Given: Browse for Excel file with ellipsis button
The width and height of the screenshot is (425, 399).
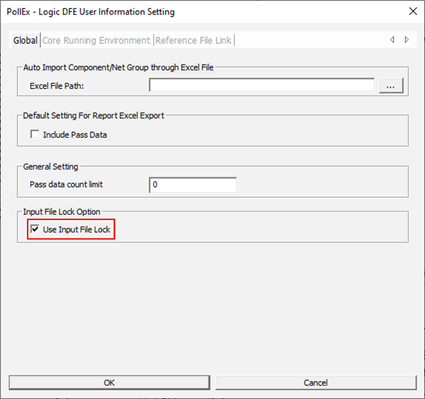Looking at the screenshot, I should (x=391, y=86).
